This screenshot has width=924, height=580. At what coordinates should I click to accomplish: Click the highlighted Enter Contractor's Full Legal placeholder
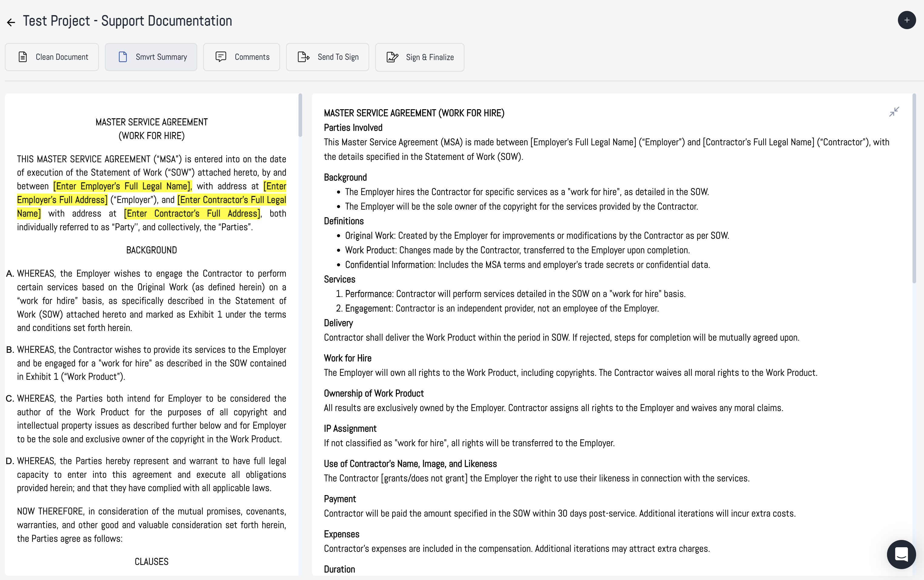point(232,200)
